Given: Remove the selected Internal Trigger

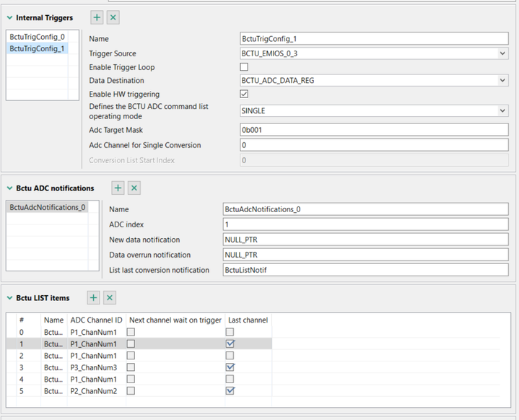Looking at the screenshot, I should coord(113,17).
